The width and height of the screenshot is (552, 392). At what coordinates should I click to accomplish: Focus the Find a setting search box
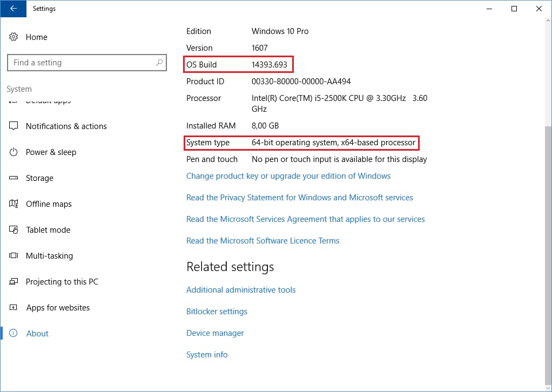click(81, 63)
